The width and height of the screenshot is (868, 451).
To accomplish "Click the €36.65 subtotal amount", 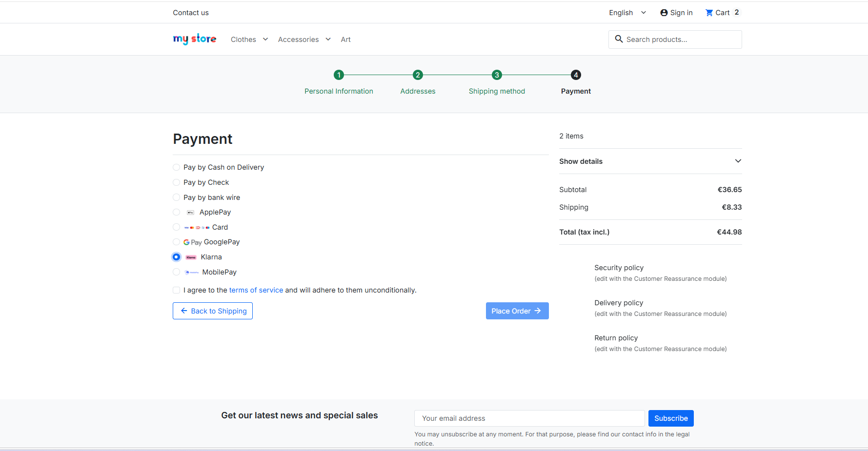I will point(729,190).
